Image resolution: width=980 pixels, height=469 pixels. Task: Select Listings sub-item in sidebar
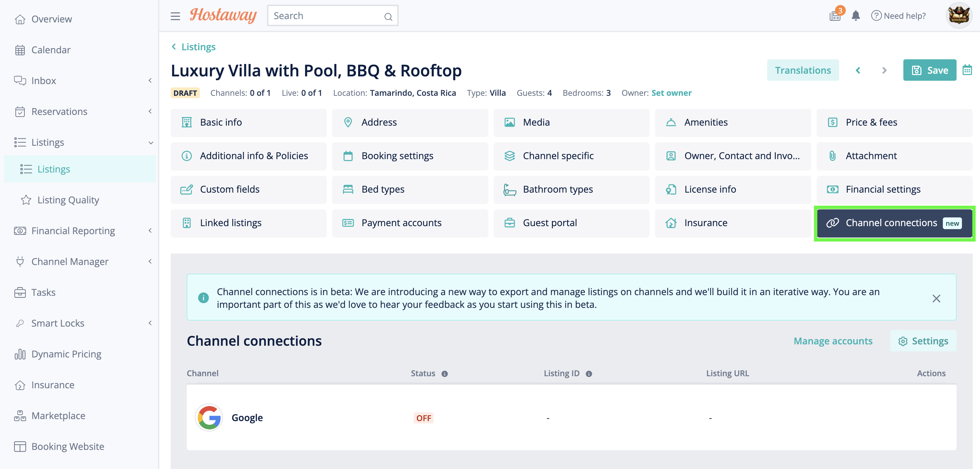[x=80, y=169]
